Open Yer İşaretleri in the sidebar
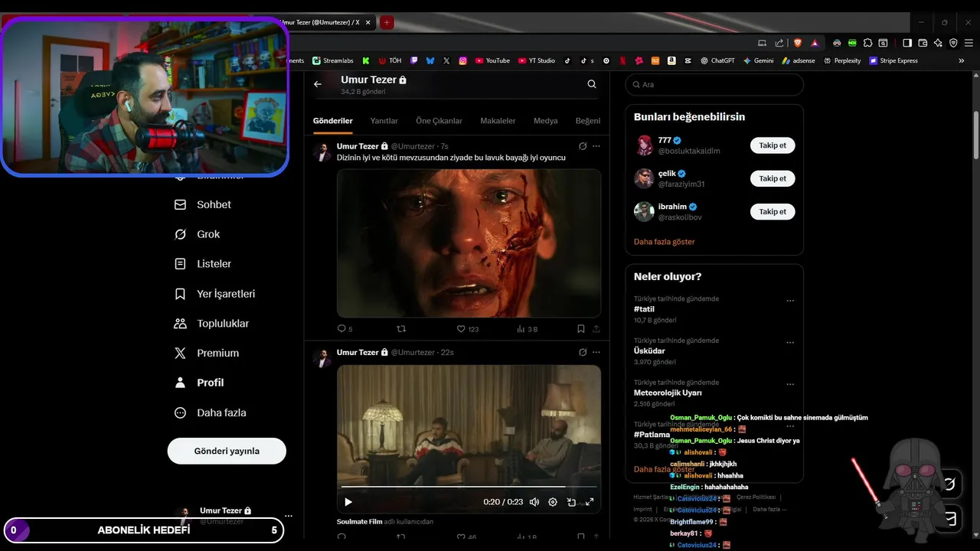Screen dimensions: 980x551 pos(215,294)
